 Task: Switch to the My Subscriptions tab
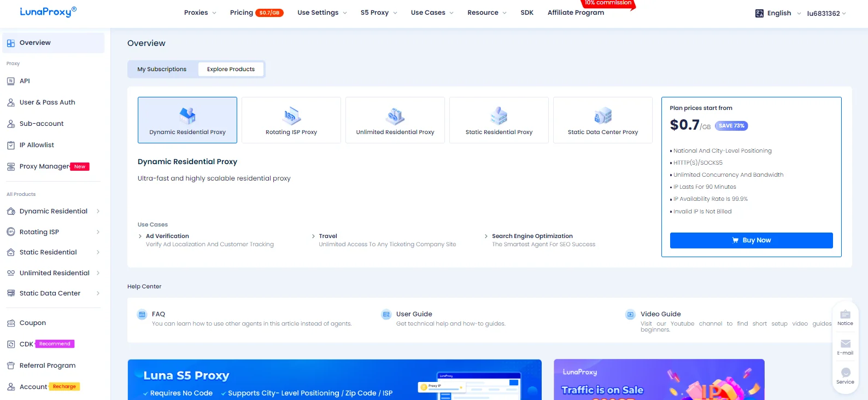162,69
